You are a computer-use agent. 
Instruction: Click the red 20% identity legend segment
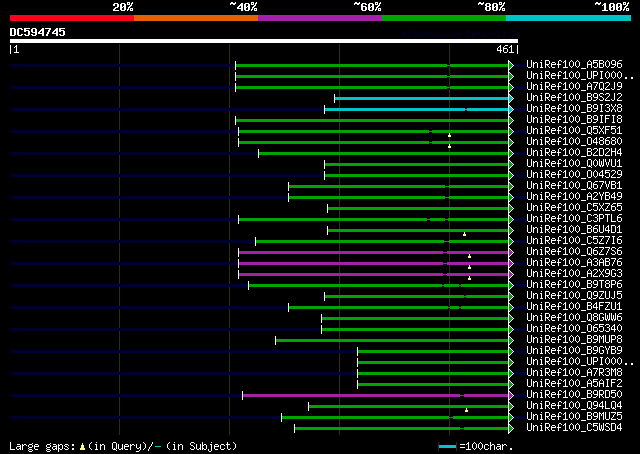click(72, 18)
